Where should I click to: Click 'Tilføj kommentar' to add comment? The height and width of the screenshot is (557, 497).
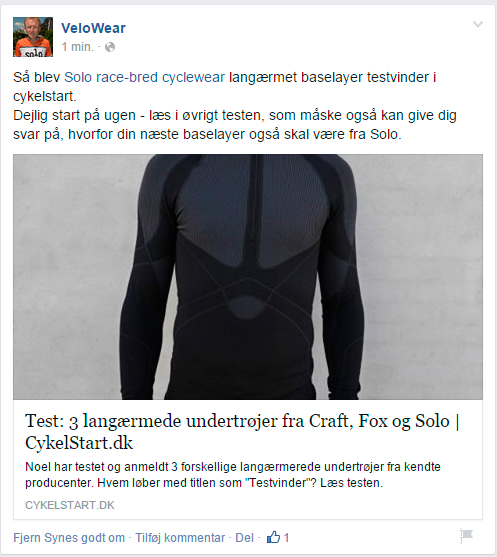[x=180, y=538]
